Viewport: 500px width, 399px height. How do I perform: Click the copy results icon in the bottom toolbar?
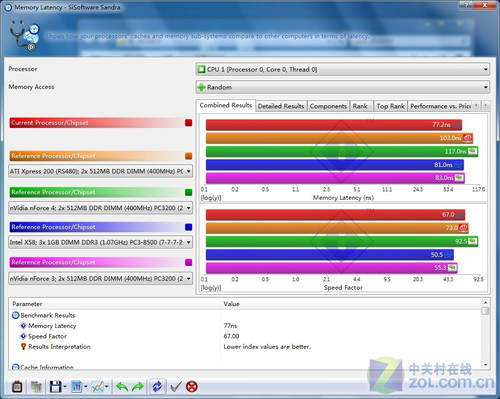pos(36,387)
